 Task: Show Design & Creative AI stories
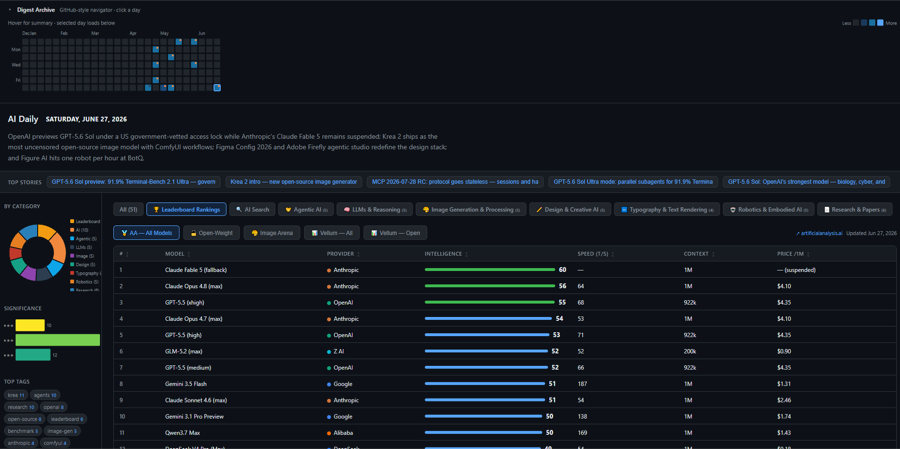pos(570,210)
